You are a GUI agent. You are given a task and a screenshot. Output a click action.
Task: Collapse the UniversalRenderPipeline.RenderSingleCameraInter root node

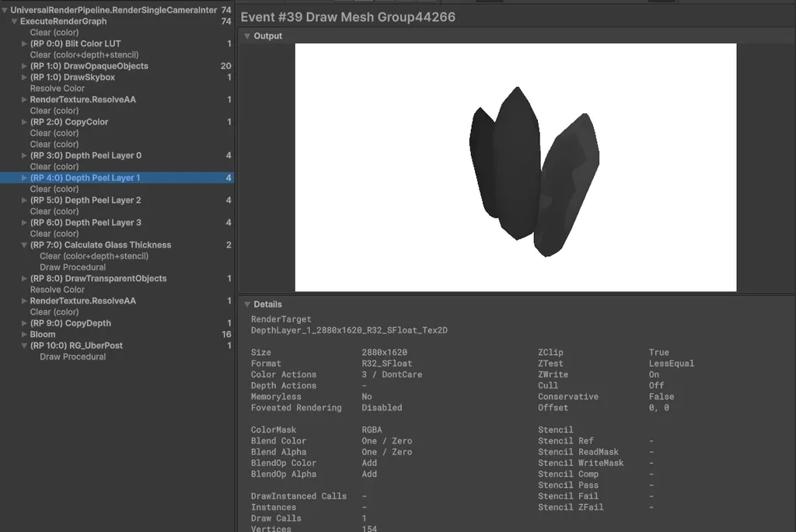coord(5,10)
